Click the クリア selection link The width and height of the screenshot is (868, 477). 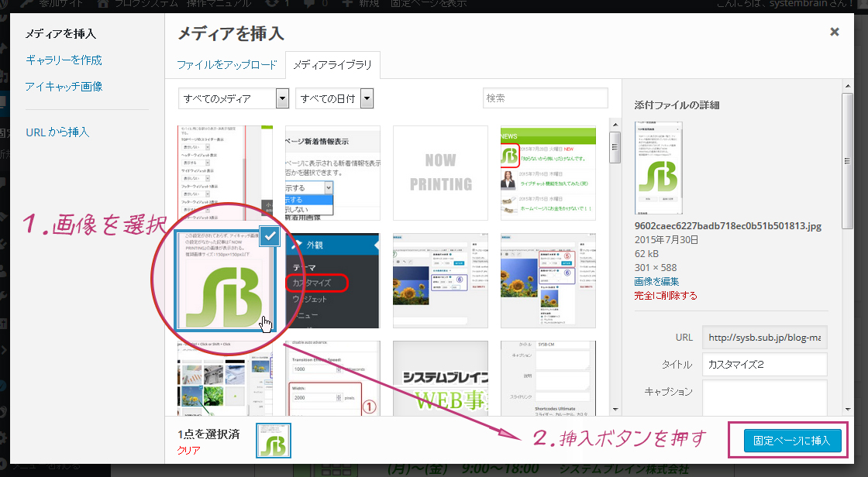(188, 450)
